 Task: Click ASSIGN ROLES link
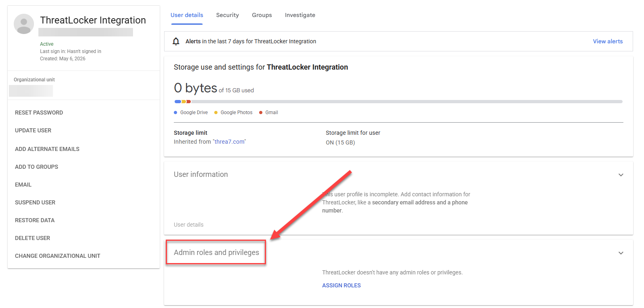pos(341,285)
